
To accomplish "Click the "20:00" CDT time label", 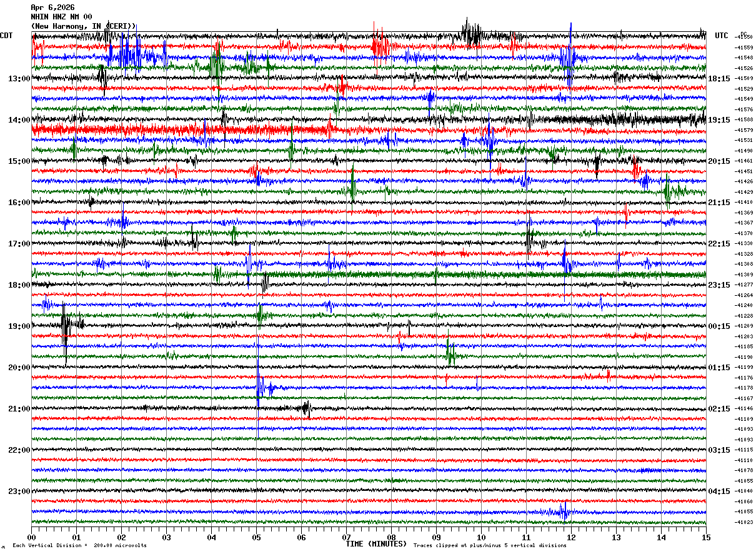I will click(x=19, y=368).
